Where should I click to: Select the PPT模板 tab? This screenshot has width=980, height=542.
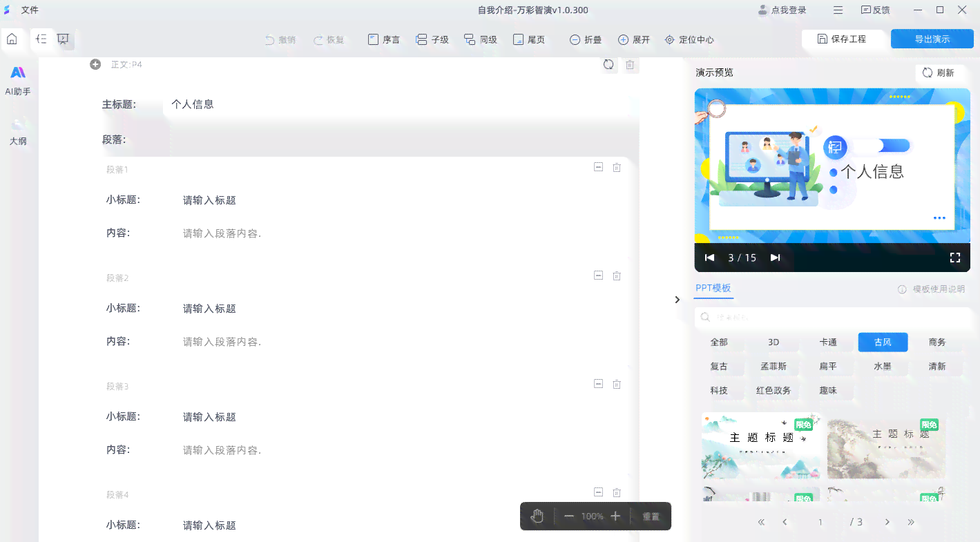[x=713, y=288]
